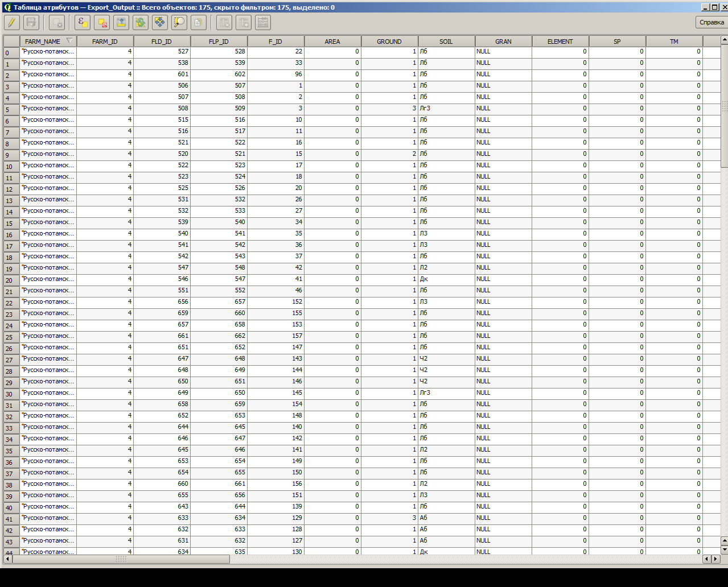Select row header 0
Screen dimensions: 728x587
[x=11, y=52]
